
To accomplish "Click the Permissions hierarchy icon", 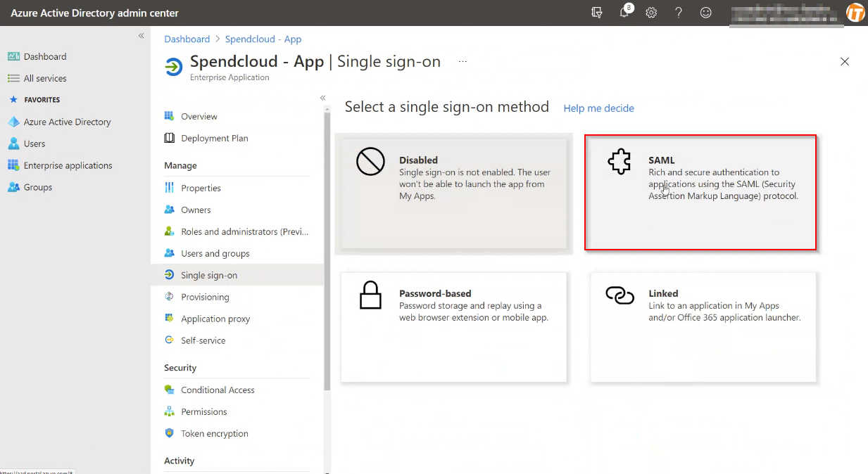I will tap(169, 411).
